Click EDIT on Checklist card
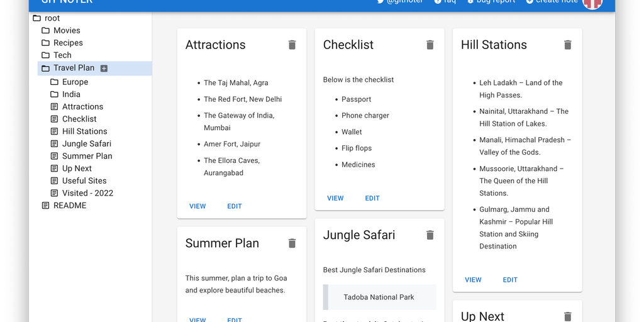Screen dimensions: 644x322 click(x=372, y=198)
